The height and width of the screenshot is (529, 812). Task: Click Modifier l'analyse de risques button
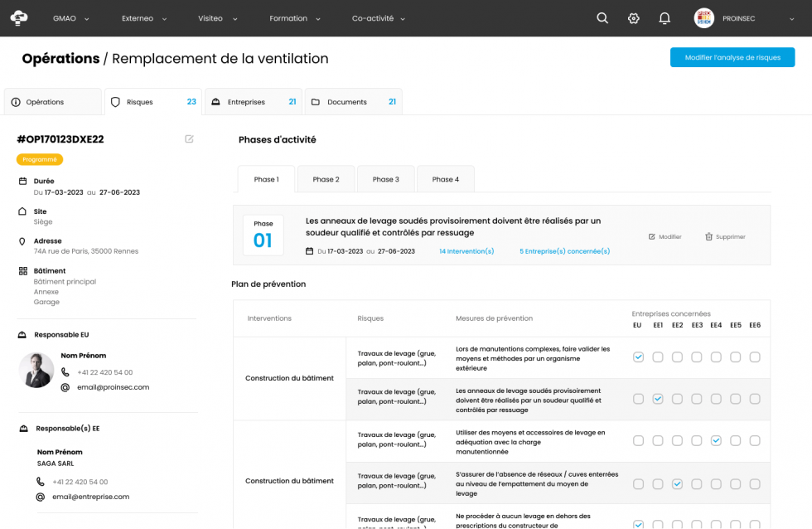[732, 57]
